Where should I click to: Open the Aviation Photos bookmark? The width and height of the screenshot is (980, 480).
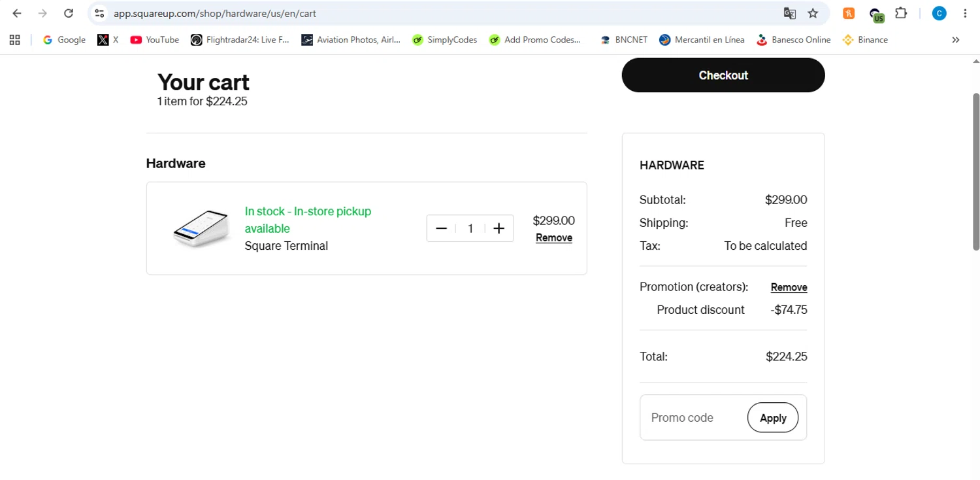pyautogui.click(x=351, y=40)
